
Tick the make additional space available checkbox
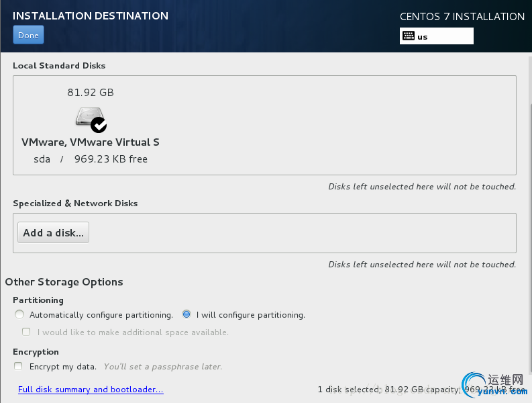26,332
